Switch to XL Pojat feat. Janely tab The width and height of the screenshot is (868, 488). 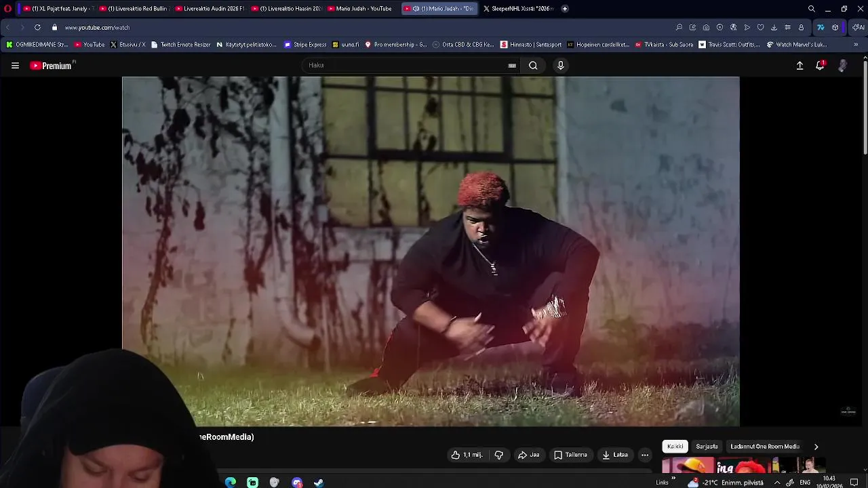57,9
